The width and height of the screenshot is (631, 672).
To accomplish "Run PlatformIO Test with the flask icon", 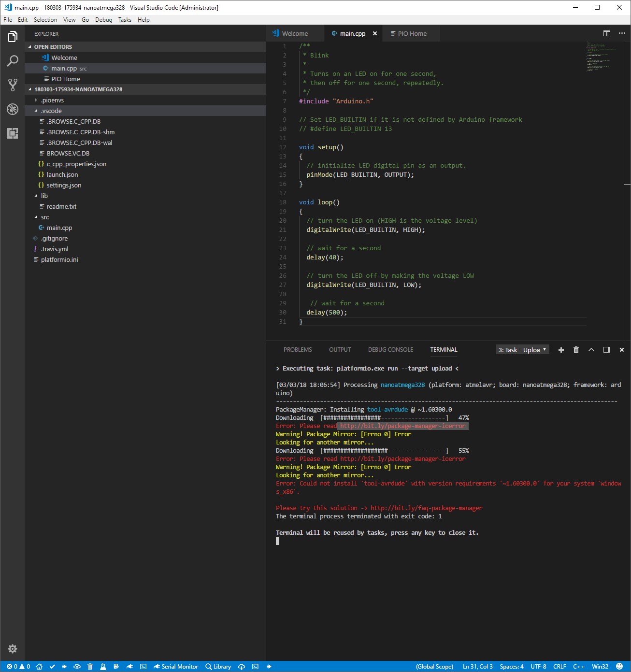I will pyautogui.click(x=103, y=667).
